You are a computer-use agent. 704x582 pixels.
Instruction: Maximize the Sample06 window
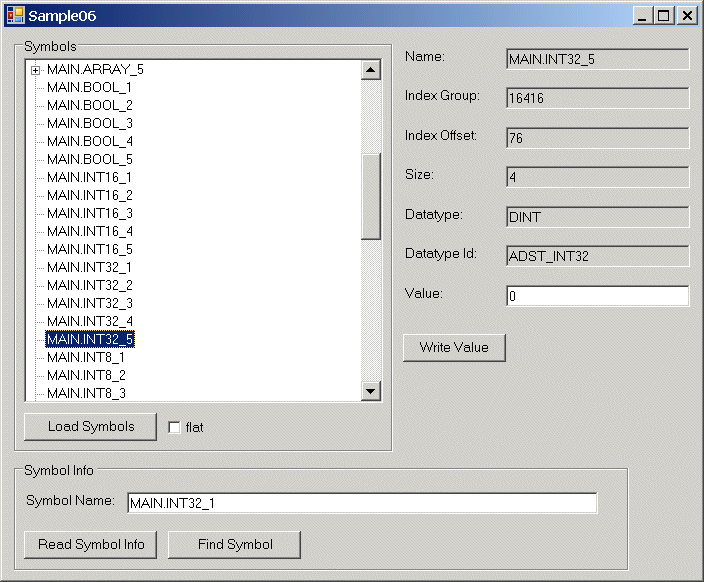pyautogui.click(x=664, y=16)
